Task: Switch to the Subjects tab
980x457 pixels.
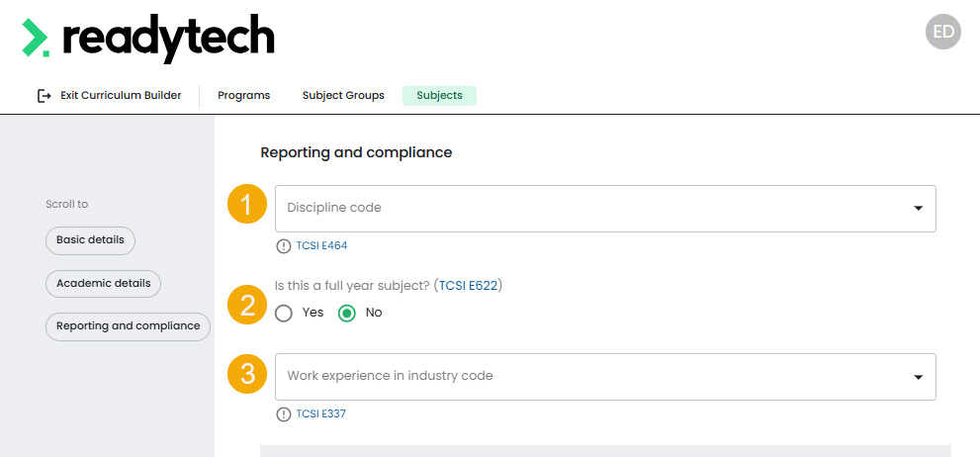Action: point(439,96)
